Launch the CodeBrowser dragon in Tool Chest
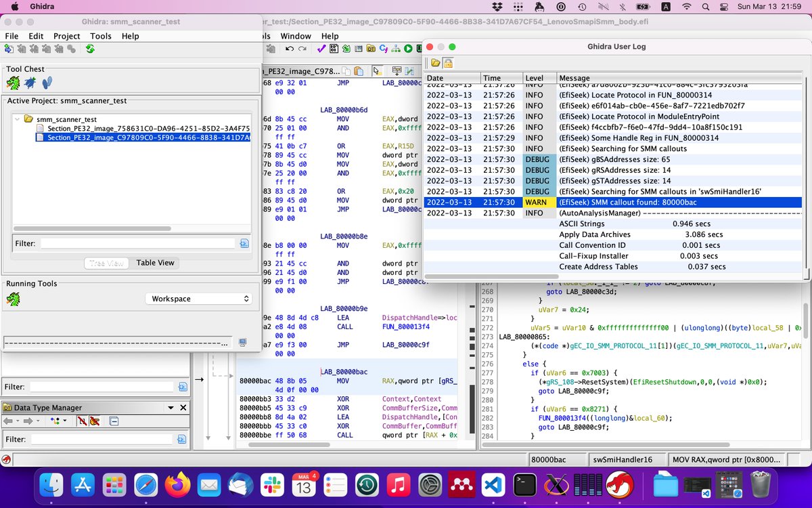812x508 pixels. [13, 83]
